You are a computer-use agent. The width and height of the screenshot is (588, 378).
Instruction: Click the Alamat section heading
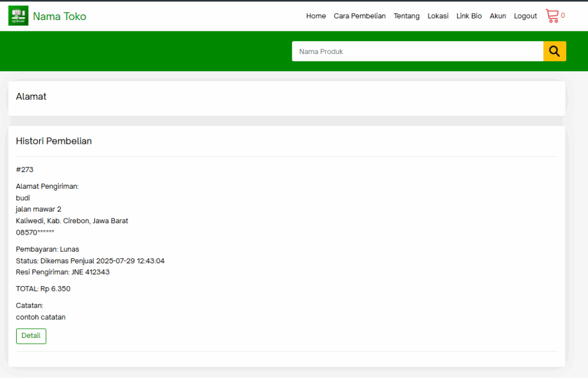[31, 97]
